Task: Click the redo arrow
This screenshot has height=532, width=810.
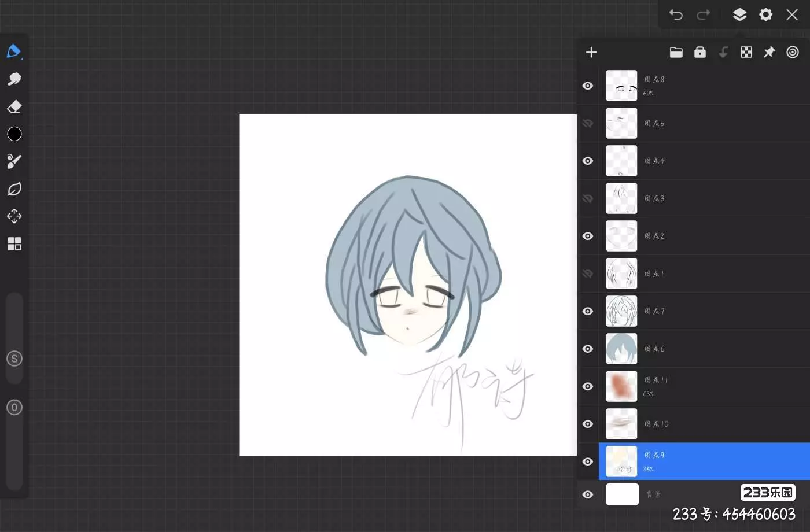Action: point(704,15)
